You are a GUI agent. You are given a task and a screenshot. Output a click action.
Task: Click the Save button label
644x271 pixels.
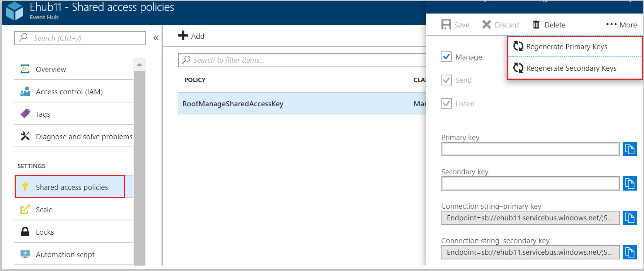coord(462,25)
